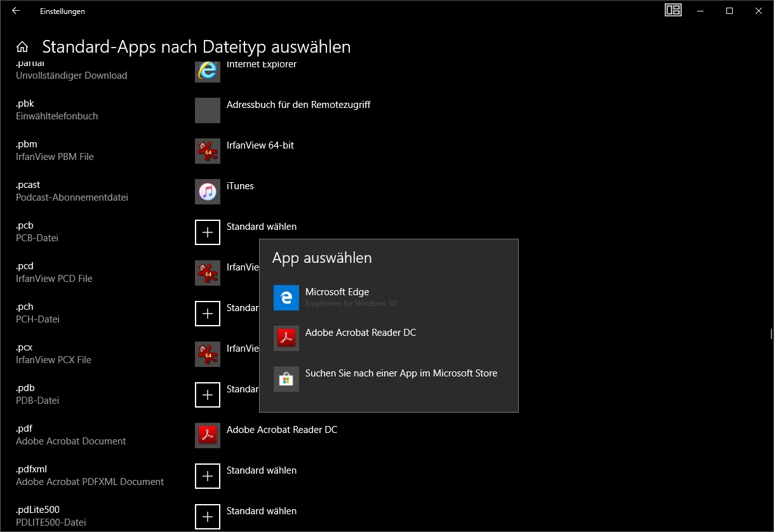Viewport: 774px width, 532px height.
Task: Click the Adobe Acrobat Reader icon in popup
Action: (x=286, y=338)
